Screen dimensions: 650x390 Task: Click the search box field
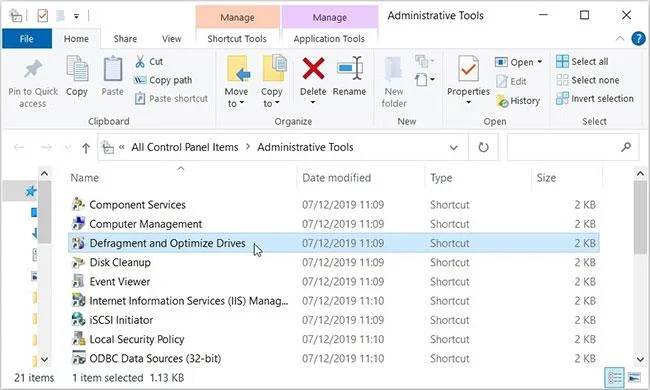click(x=573, y=147)
